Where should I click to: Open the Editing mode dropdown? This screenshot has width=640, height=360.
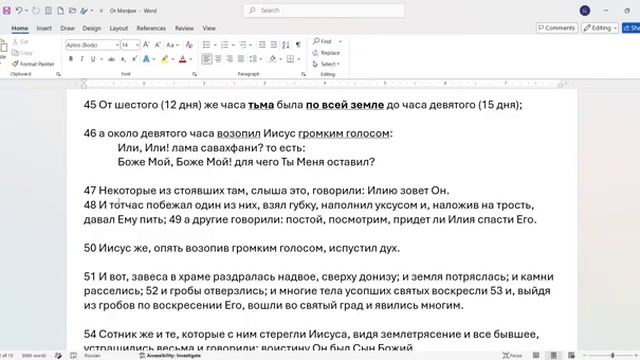click(600, 28)
